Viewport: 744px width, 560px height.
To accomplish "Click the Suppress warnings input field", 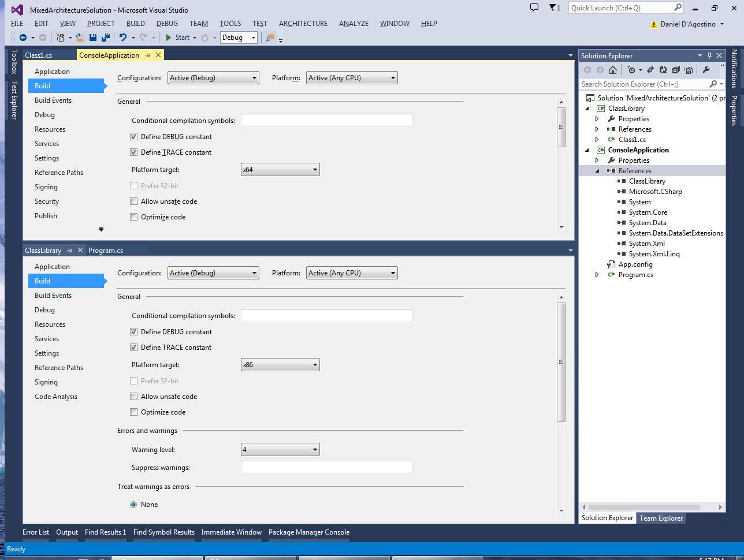I will coord(326,468).
